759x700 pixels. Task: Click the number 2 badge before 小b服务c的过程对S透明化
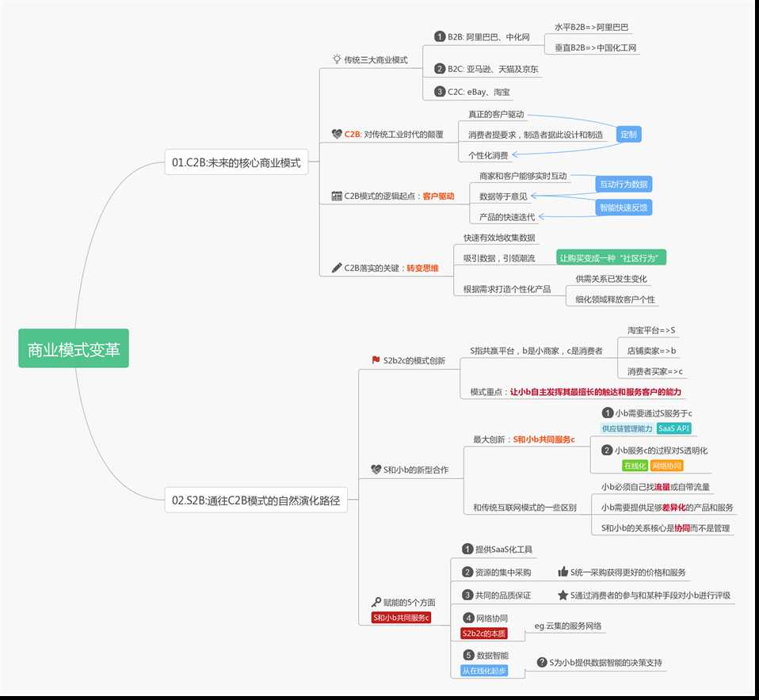coord(607,451)
